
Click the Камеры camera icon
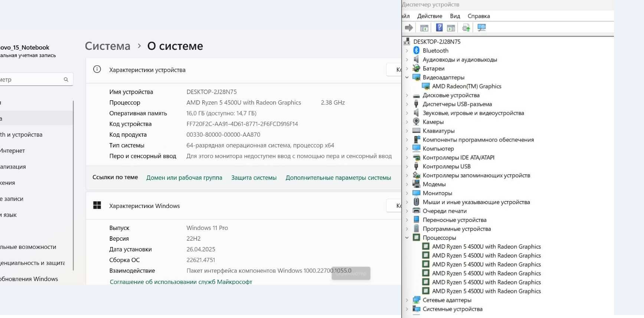[416, 122]
